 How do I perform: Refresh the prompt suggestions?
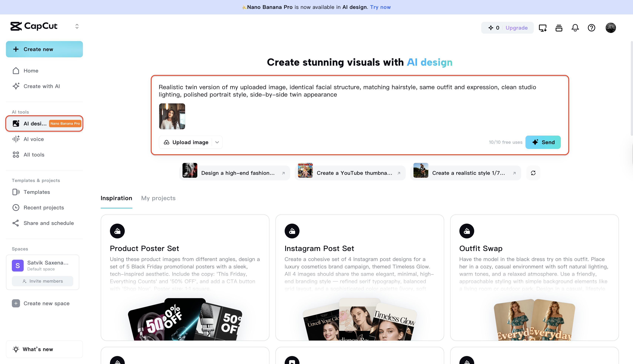pyautogui.click(x=533, y=173)
